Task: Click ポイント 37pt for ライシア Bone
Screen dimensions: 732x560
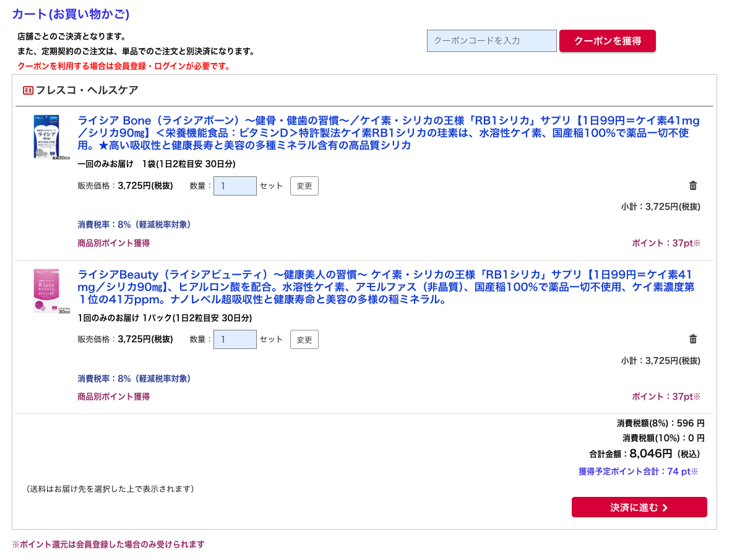Action: [x=666, y=243]
